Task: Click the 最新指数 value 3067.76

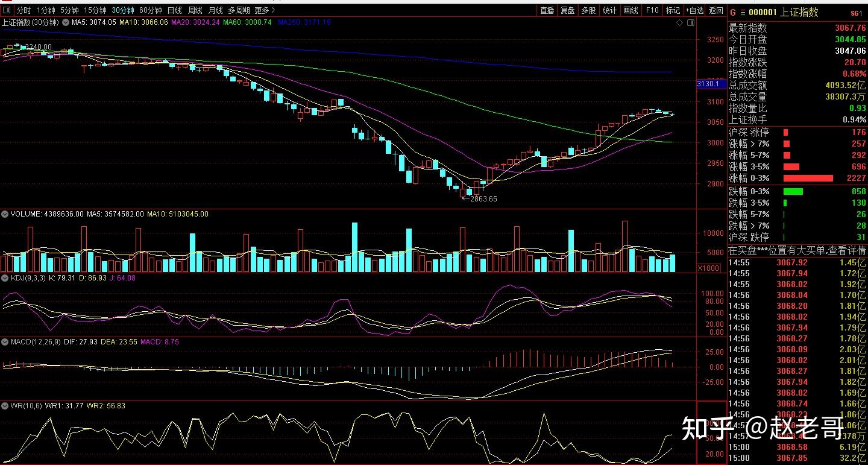Action: (851, 28)
